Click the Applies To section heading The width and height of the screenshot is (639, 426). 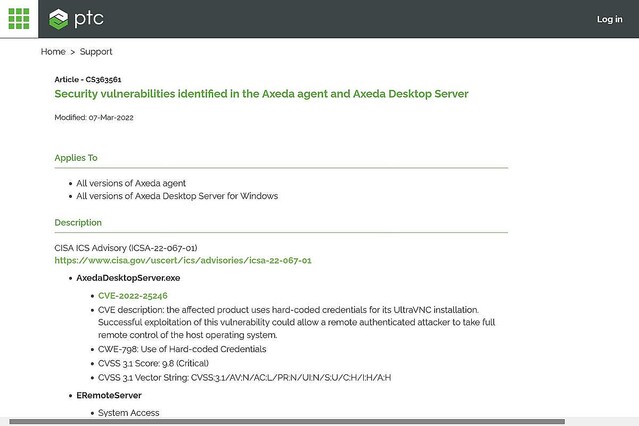coord(76,158)
